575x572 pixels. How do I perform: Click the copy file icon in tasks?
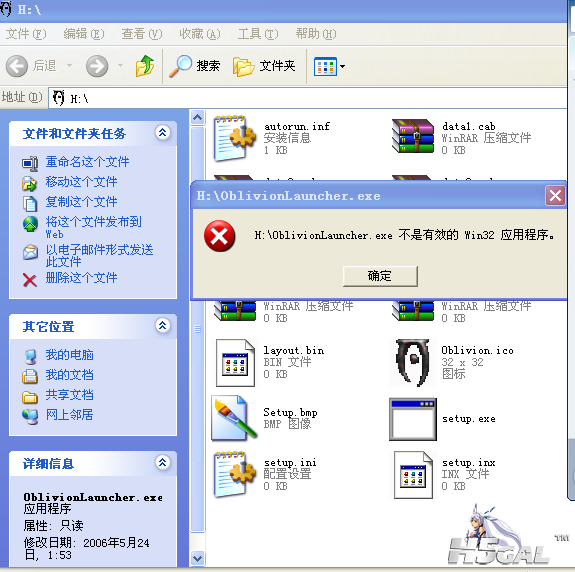pos(30,204)
